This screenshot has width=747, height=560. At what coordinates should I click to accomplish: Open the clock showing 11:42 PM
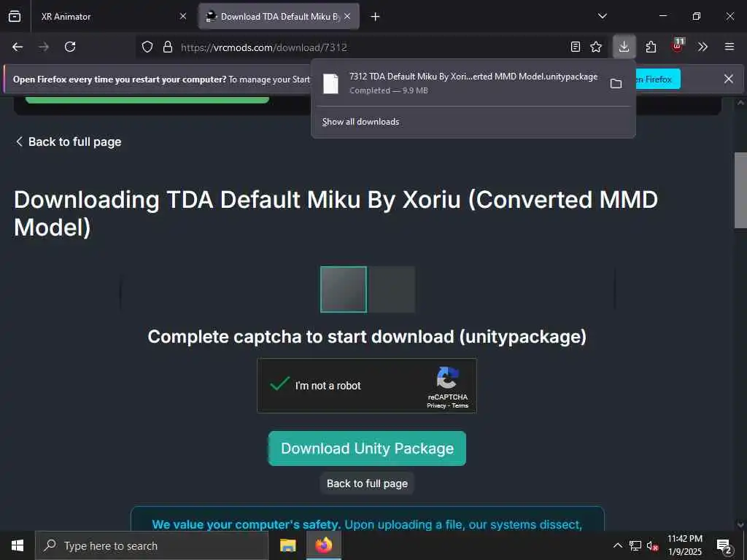tap(684, 545)
